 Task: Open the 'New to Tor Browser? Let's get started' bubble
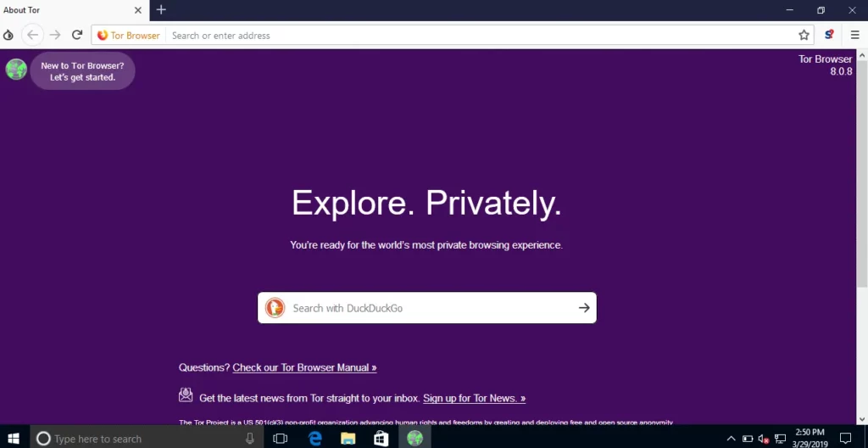82,71
